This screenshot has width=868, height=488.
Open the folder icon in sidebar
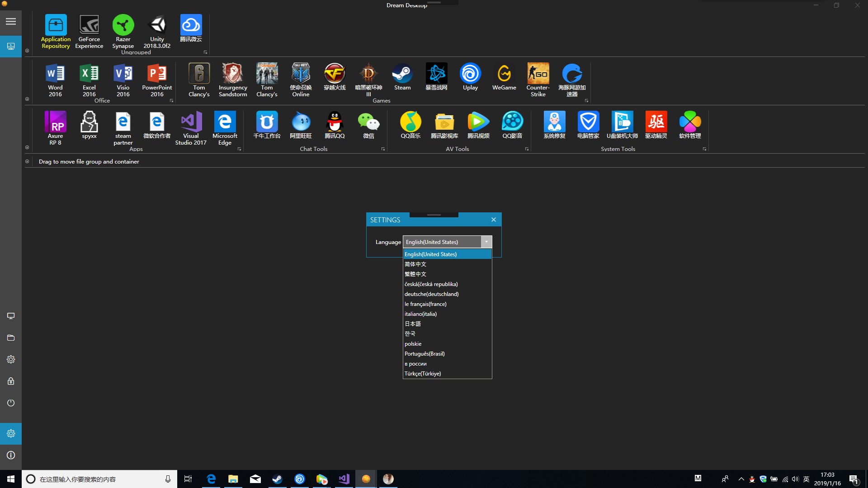[11, 338]
